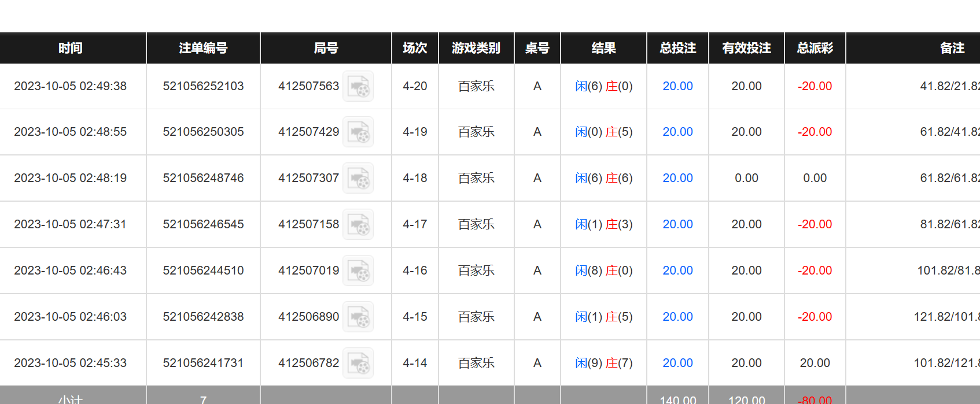The image size is (980, 404).
Task: Open replay icon for round 412506890
Action: [358, 317]
